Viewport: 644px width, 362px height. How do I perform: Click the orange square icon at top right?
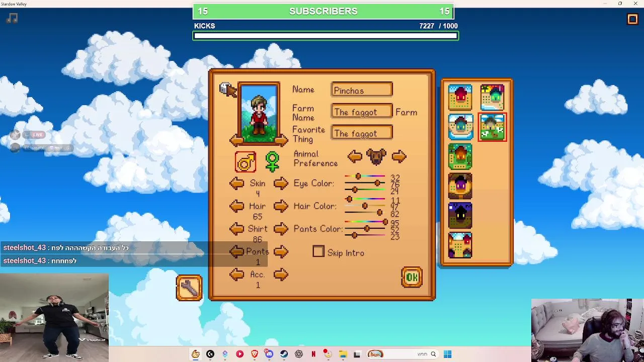pos(633,19)
